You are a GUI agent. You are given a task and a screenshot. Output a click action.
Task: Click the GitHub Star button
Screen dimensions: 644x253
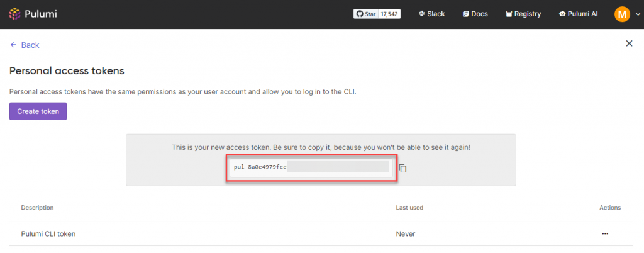(365, 14)
